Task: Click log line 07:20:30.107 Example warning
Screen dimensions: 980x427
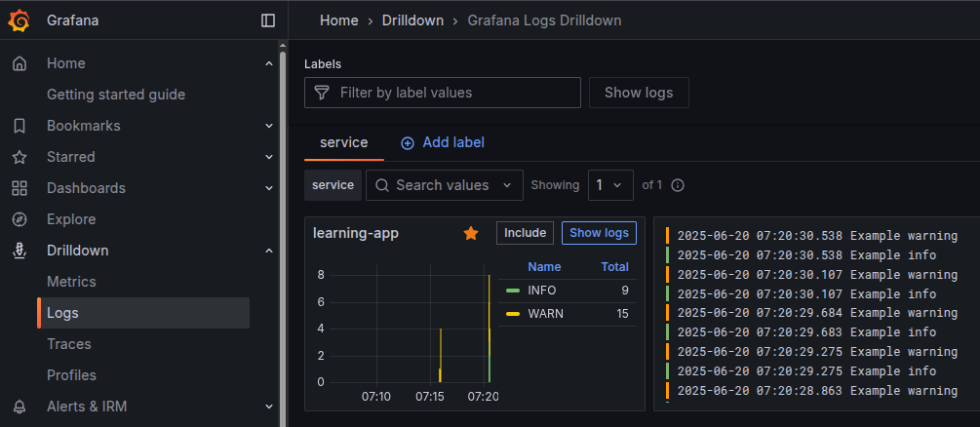Action: (x=817, y=275)
